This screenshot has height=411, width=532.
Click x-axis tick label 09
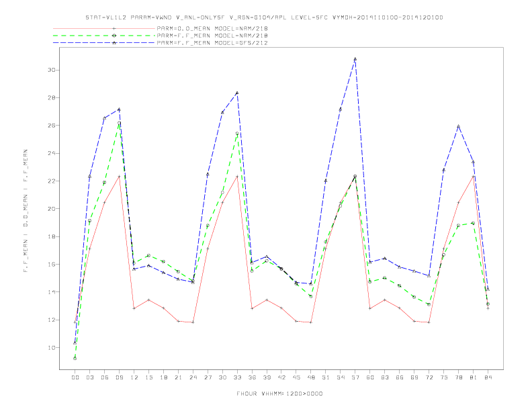pos(119,377)
